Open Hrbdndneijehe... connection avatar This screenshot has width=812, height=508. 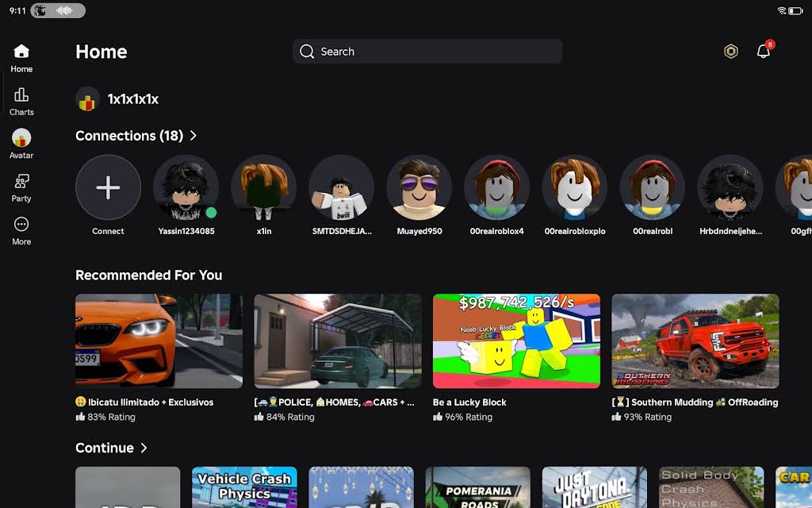730,187
